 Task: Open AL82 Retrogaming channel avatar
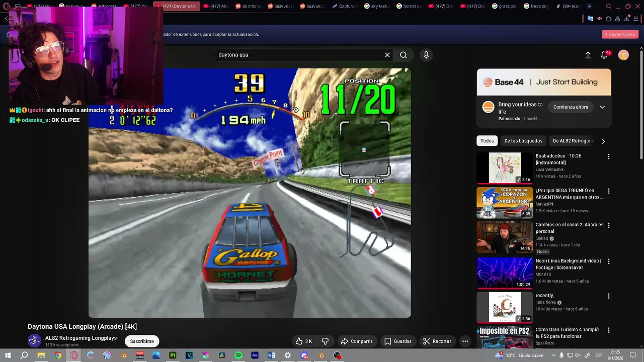tap(34, 340)
